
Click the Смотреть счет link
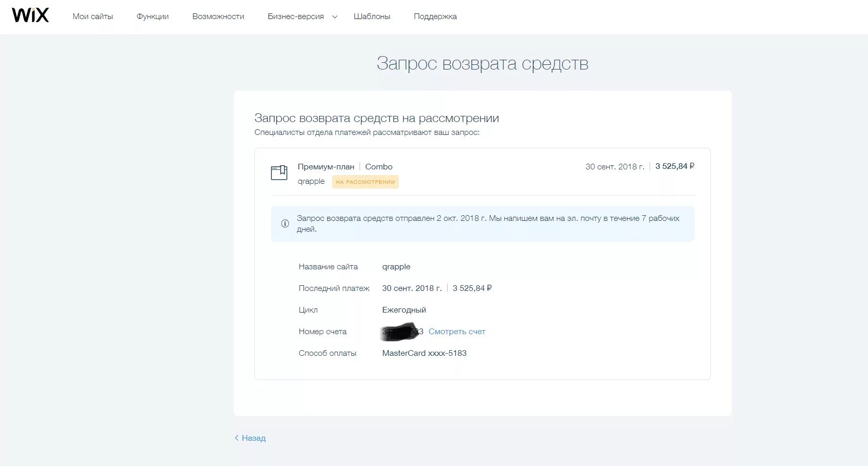[457, 332]
